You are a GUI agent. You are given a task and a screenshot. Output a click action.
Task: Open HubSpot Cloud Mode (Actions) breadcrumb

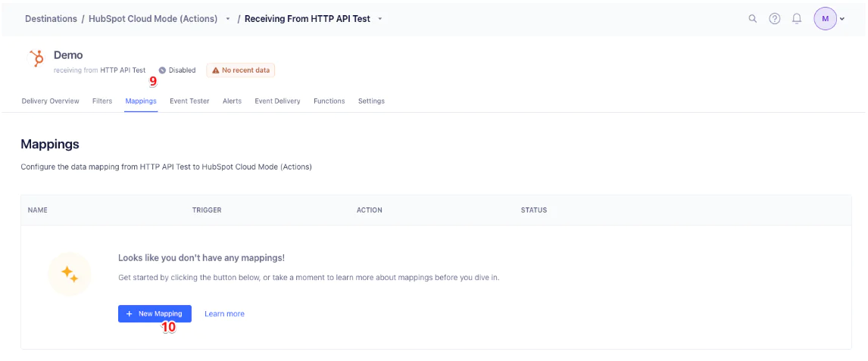coord(153,18)
